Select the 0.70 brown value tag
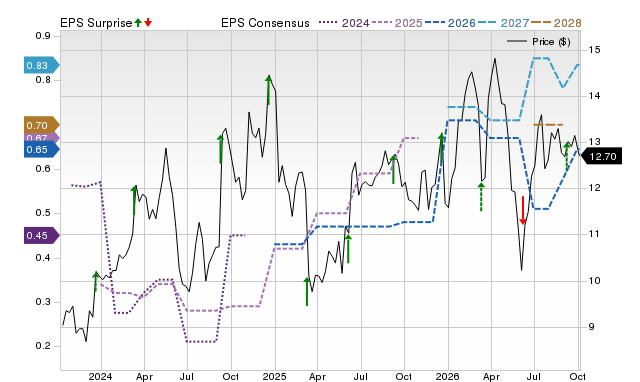 point(42,125)
